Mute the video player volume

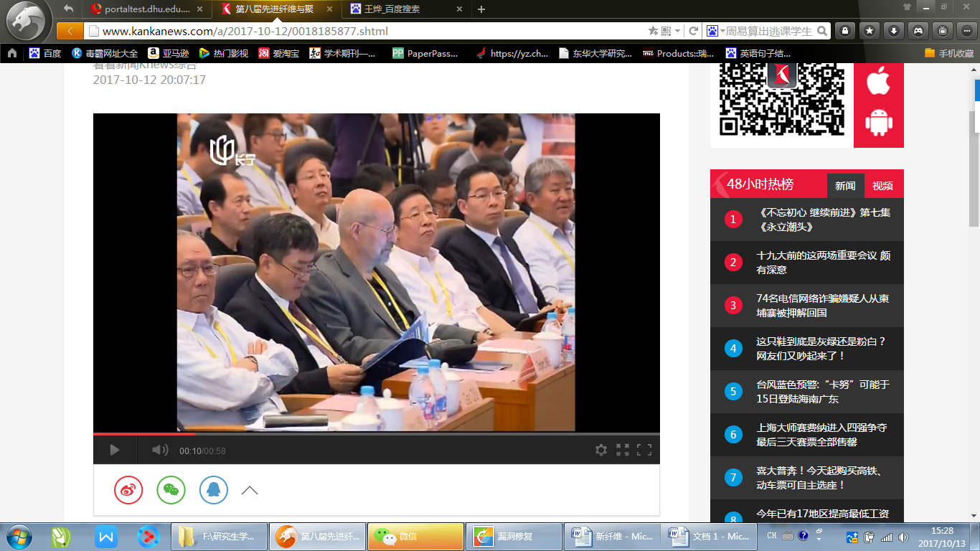point(159,450)
